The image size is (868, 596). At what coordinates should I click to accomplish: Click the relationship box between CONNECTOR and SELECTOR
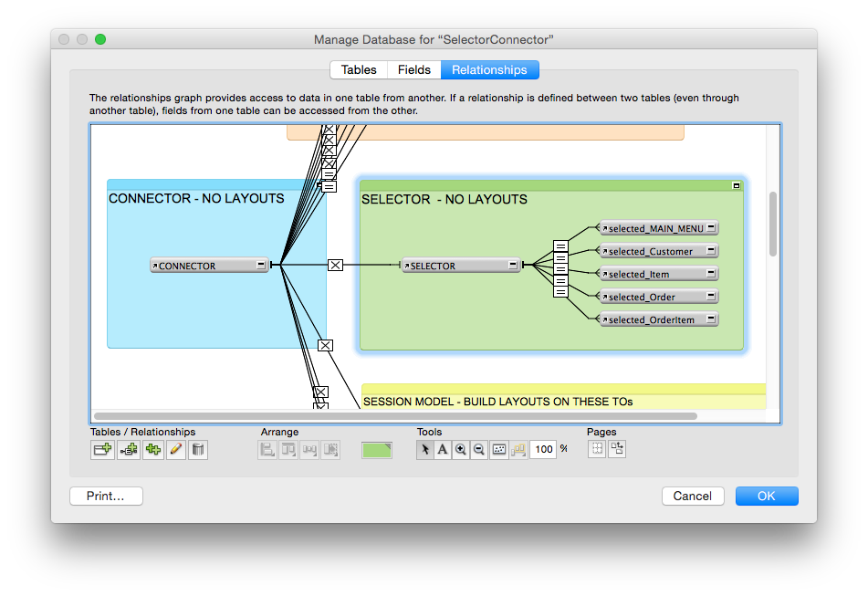[x=335, y=265]
